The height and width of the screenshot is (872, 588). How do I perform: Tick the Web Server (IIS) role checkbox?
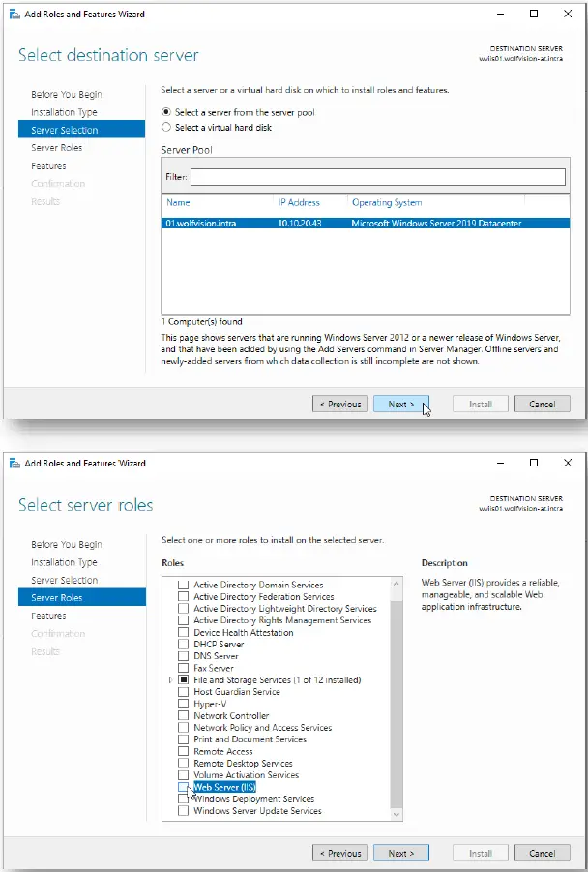(x=184, y=788)
